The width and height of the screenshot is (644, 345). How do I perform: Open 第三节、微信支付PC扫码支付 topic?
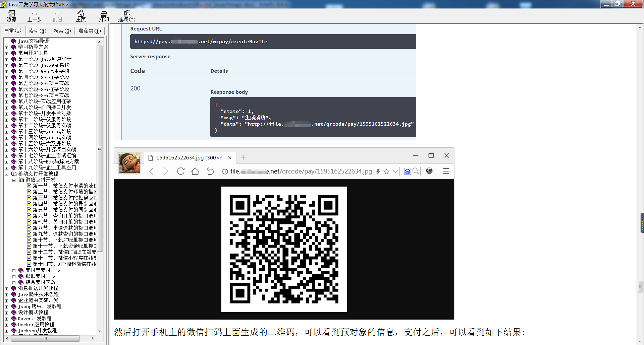point(64,198)
